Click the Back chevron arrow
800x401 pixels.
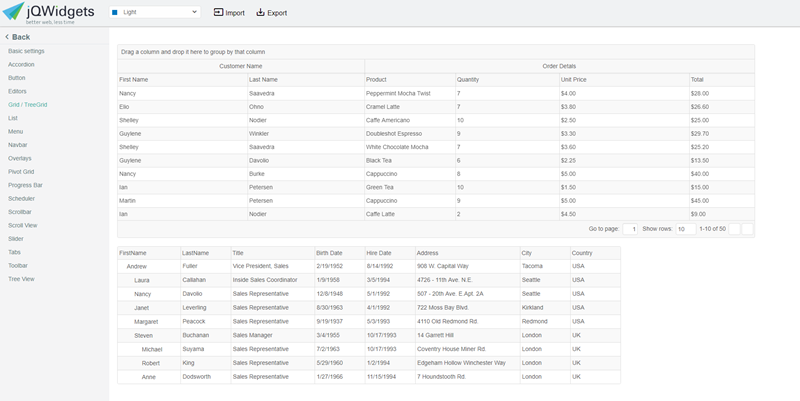(x=7, y=37)
